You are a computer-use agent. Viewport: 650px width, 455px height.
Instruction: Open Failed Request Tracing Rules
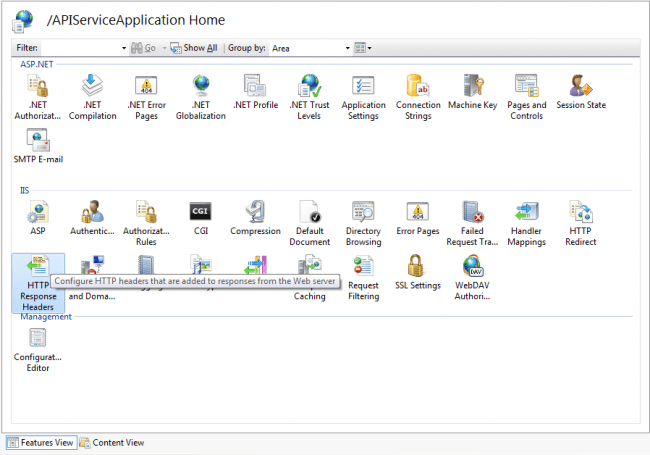(x=472, y=223)
